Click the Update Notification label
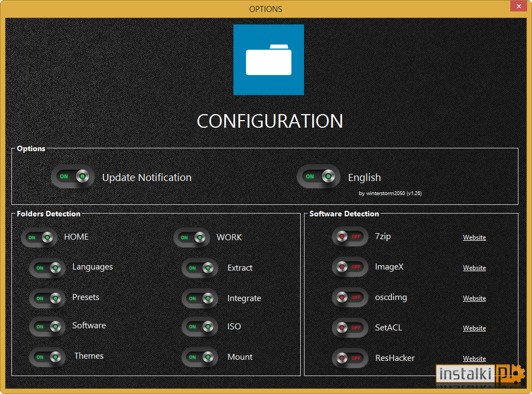 147,177
